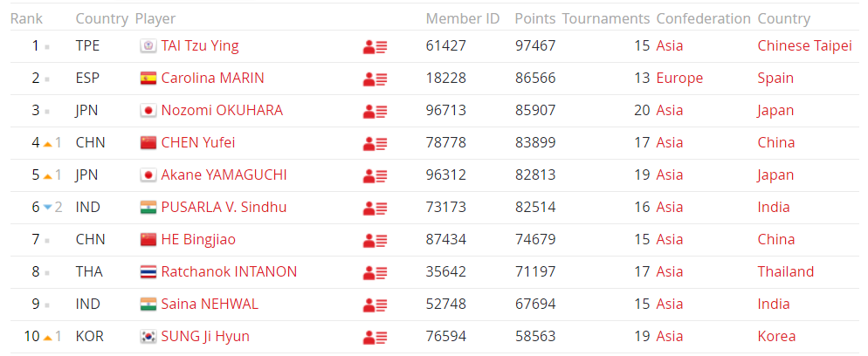Open CHEN Yufei's profile card icon
868x356 pixels.
[375, 143]
